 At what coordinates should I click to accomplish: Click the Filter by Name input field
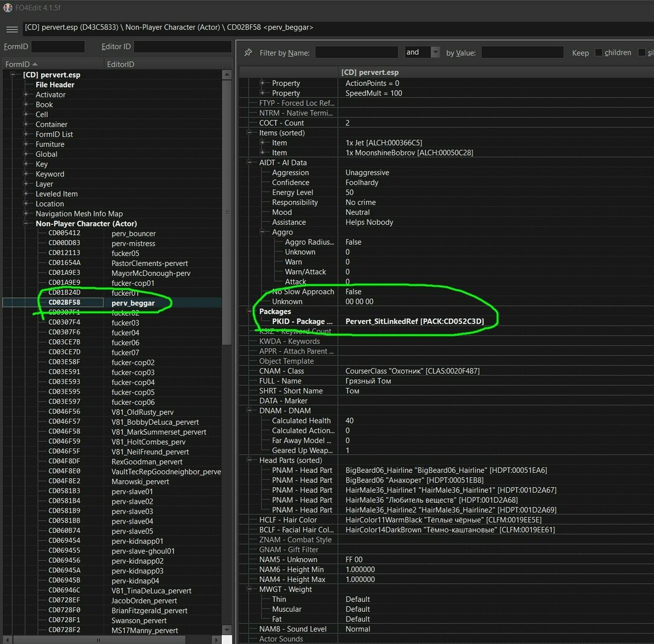coord(357,52)
